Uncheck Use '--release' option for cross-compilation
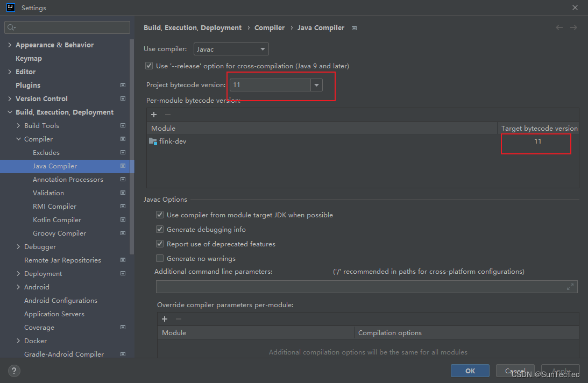The image size is (588, 383). click(148, 66)
